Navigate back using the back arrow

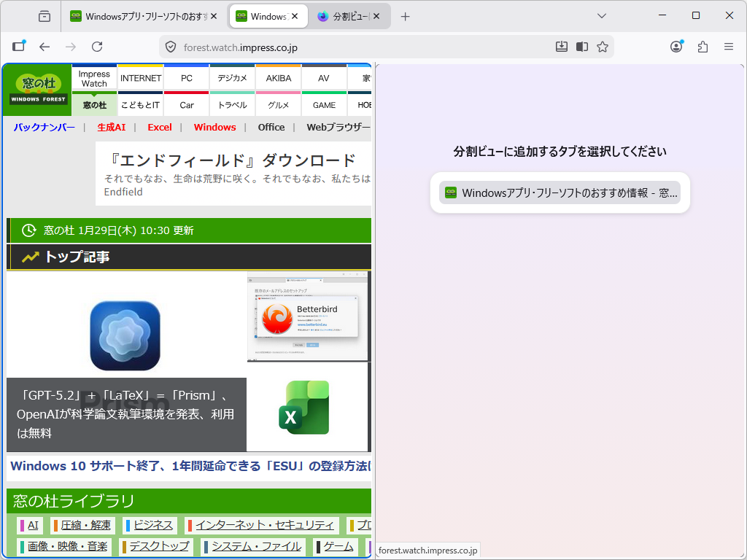tap(44, 46)
